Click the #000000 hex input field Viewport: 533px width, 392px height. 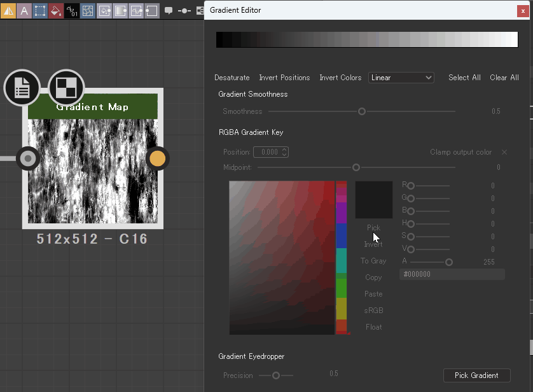click(452, 274)
